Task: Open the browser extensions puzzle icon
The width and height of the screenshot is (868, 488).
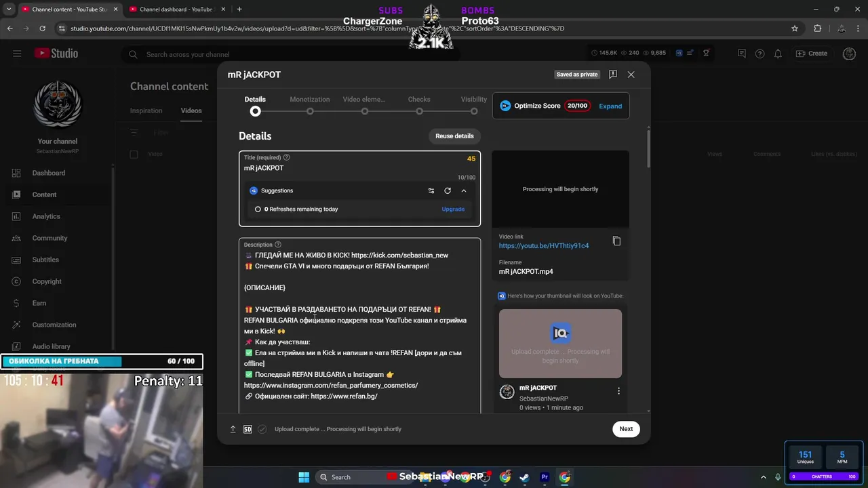Action: click(x=817, y=28)
